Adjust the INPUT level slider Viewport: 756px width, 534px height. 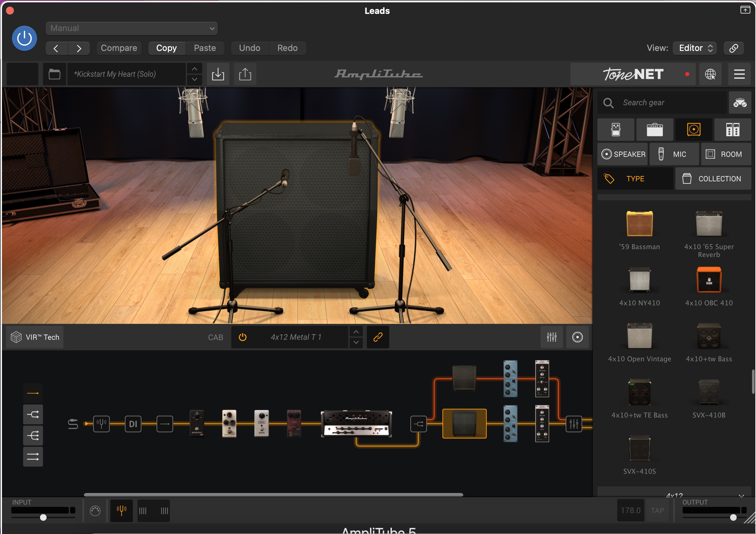[x=43, y=517]
